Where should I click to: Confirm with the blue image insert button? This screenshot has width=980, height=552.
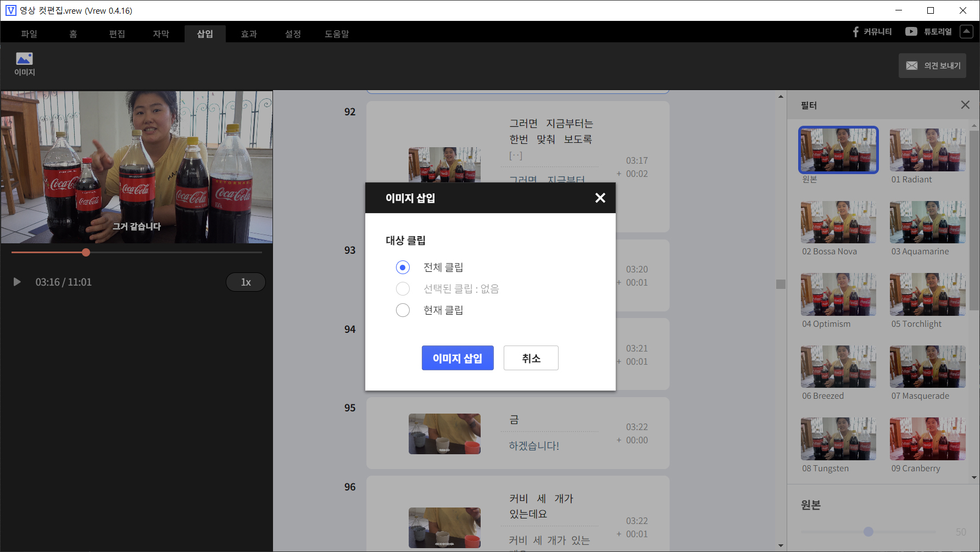458,358
